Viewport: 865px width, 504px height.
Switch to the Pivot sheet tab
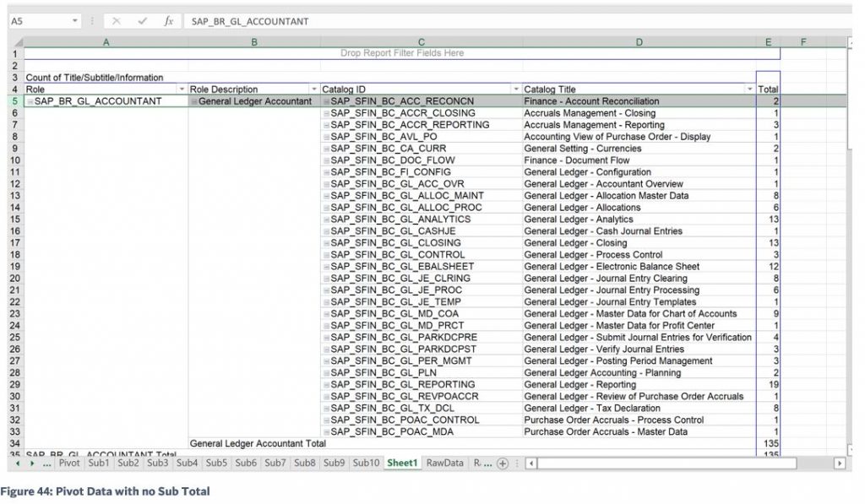[69, 463]
